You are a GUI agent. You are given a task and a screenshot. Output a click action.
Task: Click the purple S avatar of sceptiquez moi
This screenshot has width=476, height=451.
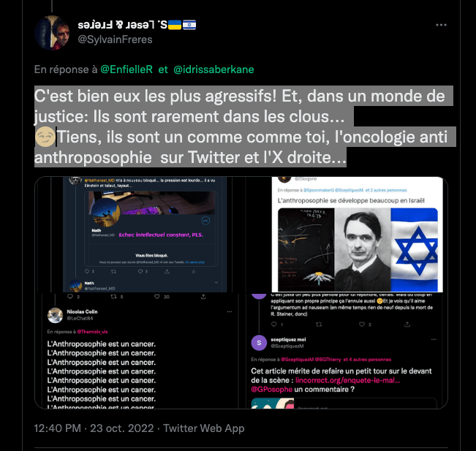click(x=259, y=343)
